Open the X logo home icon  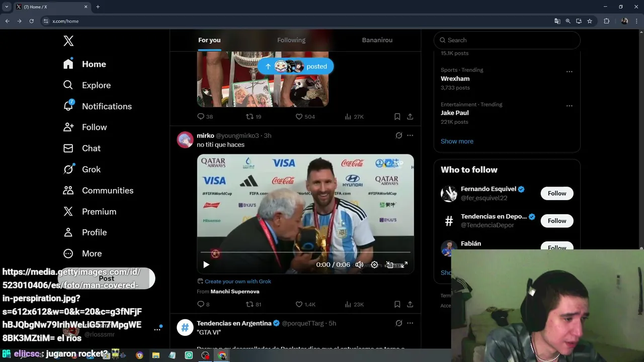pos(68,41)
